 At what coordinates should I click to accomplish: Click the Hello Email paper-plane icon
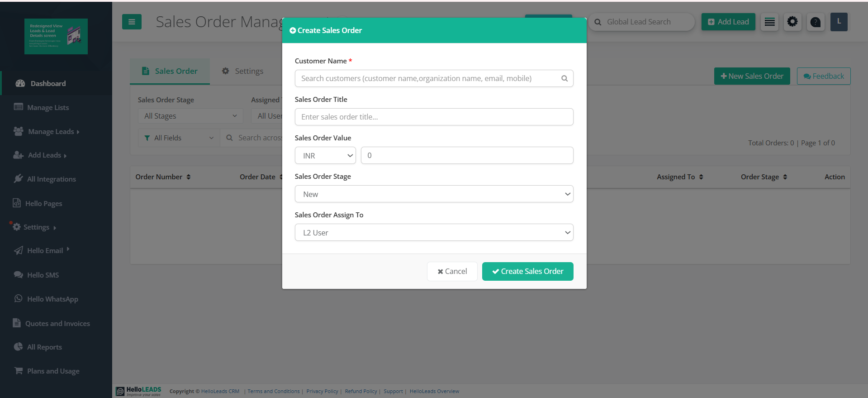(x=19, y=250)
